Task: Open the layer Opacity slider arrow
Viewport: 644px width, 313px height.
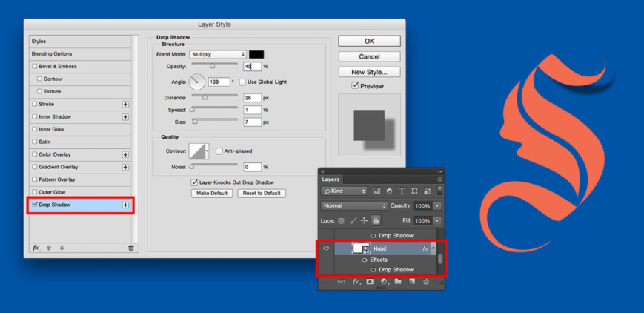Action: click(437, 205)
